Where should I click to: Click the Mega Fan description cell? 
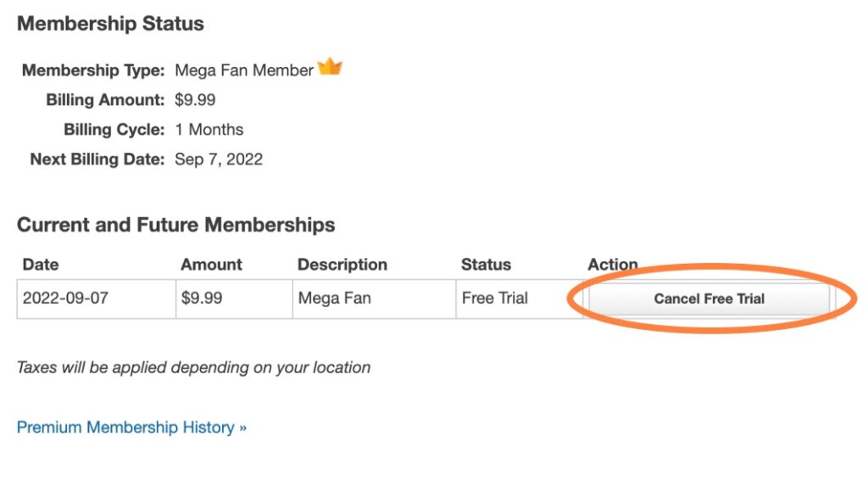click(x=334, y=299)
